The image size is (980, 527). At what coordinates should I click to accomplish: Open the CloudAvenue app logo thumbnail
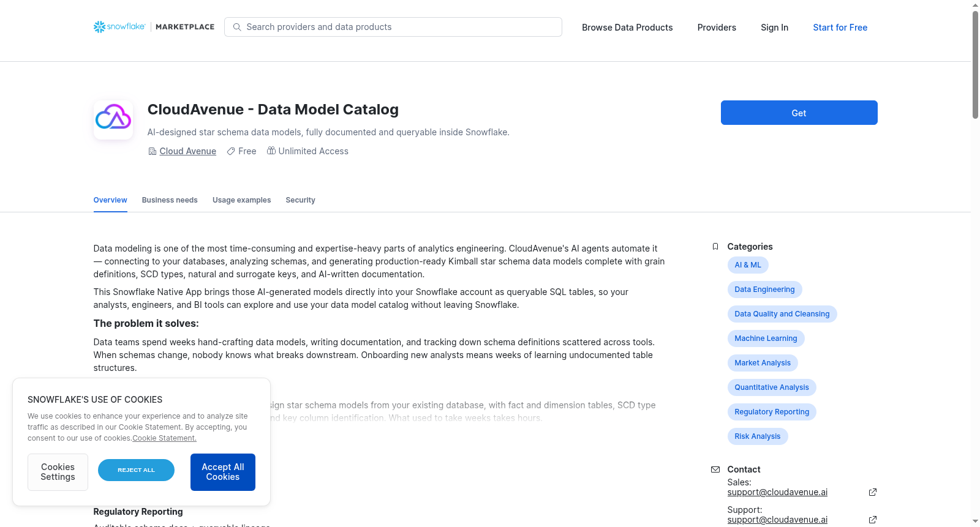(x=113, y=120)
